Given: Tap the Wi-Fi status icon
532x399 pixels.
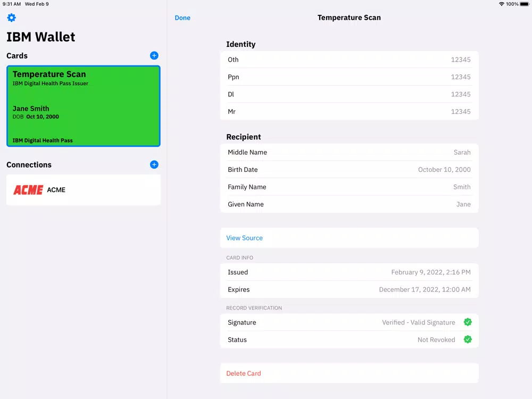Looking at the screenshot, I should pyautogui.click(x=502, y=4).
